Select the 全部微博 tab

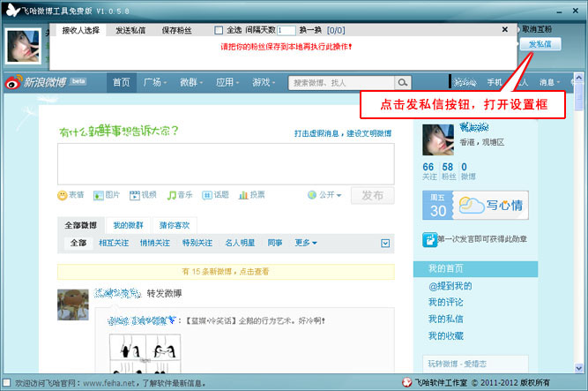(x=80, y=225)
